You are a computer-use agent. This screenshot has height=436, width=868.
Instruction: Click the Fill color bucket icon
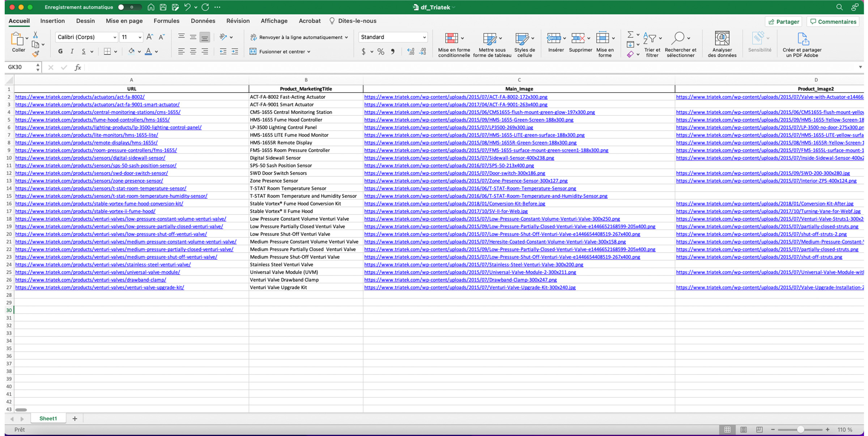point(132,51)
